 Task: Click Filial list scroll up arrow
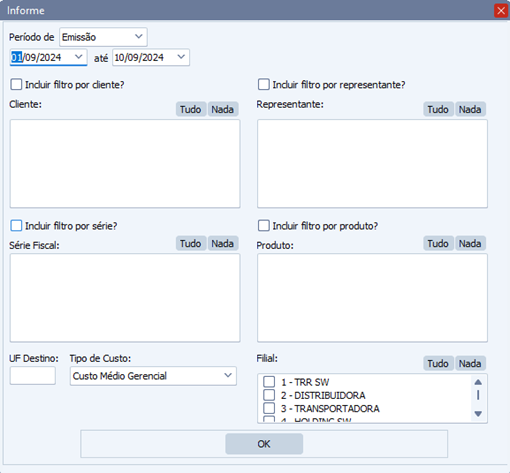478,382
